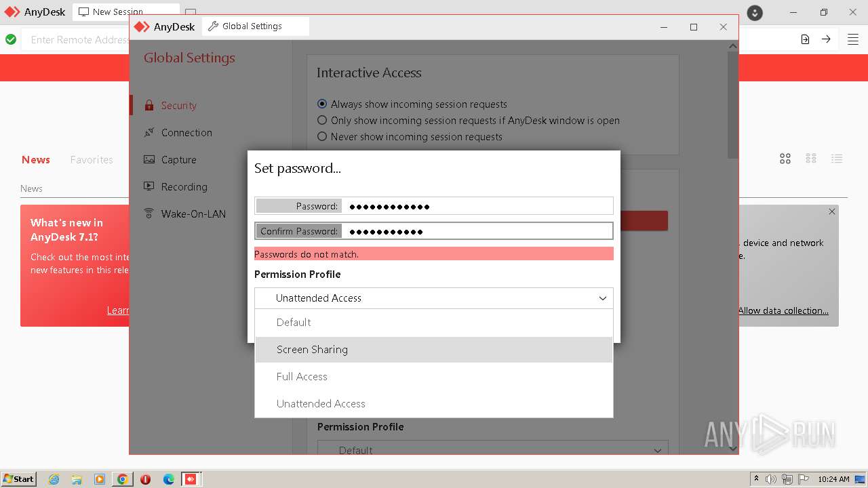Open the Recording settings section
868x488 pixels.
point(184,187)
